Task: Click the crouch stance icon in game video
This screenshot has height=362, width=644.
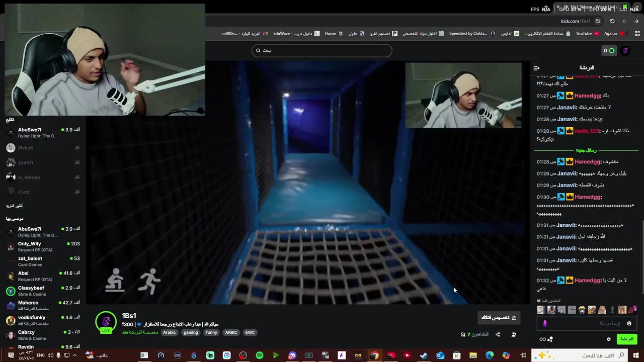Action: coord(116,281)
